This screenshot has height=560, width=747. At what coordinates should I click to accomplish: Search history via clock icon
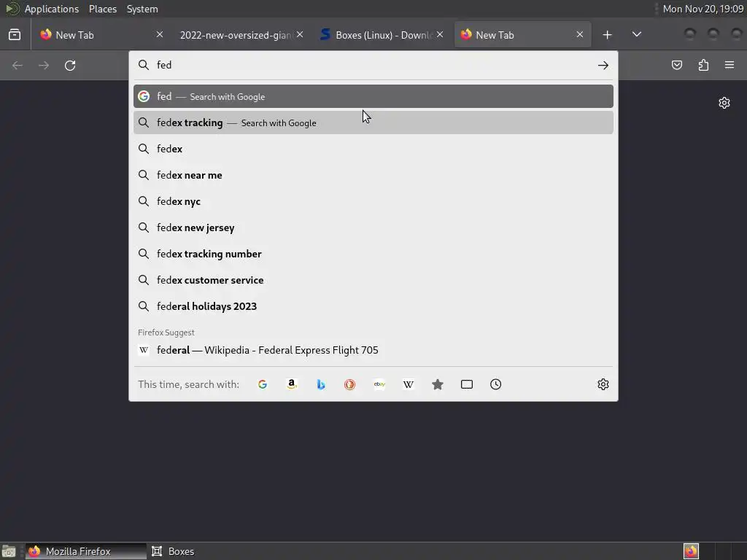(495, 384)
